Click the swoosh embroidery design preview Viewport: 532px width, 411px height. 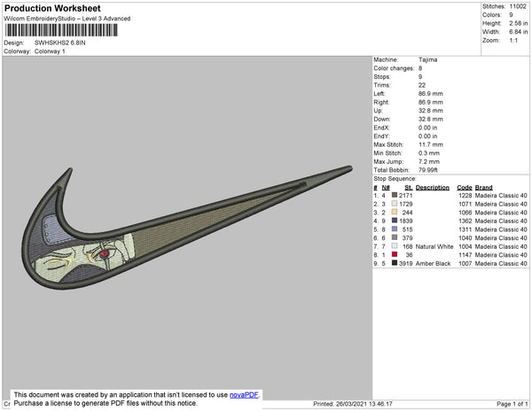[x=187, y=228]
